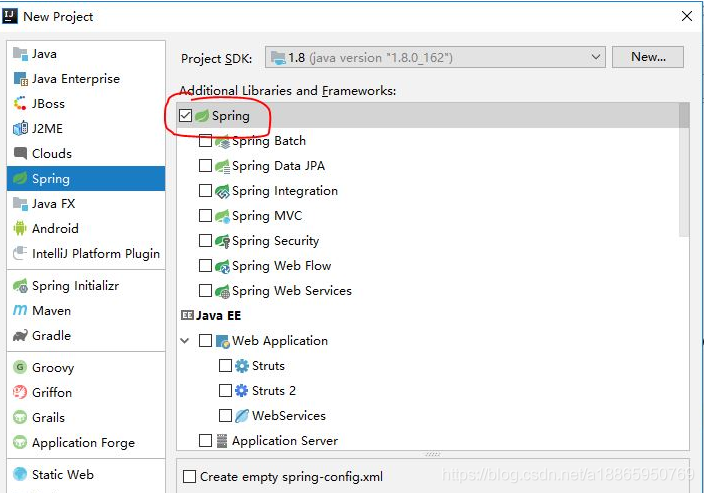The width and height of the screenshot is (704, 493).
Task: Click the Grails icon in sidebar
Action: (x=20, y=418)
